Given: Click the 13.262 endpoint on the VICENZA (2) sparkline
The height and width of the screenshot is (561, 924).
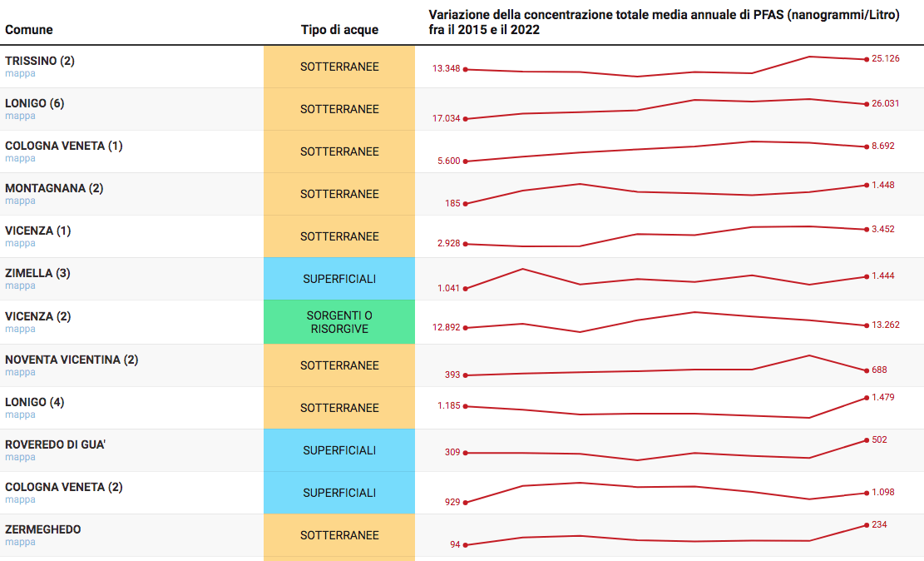Looking at the screenshot, I should tap(866, 325).
